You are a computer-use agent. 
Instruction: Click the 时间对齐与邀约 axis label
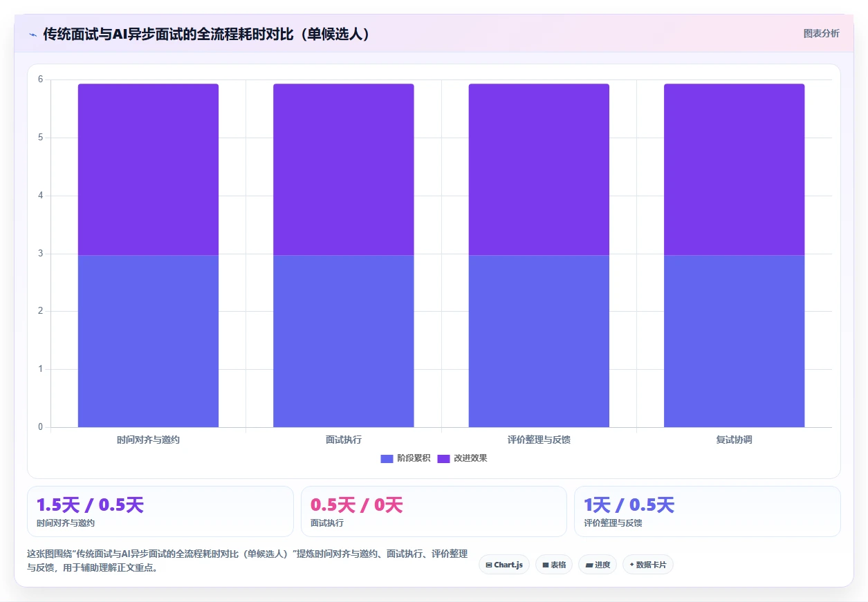click(148, 440)
